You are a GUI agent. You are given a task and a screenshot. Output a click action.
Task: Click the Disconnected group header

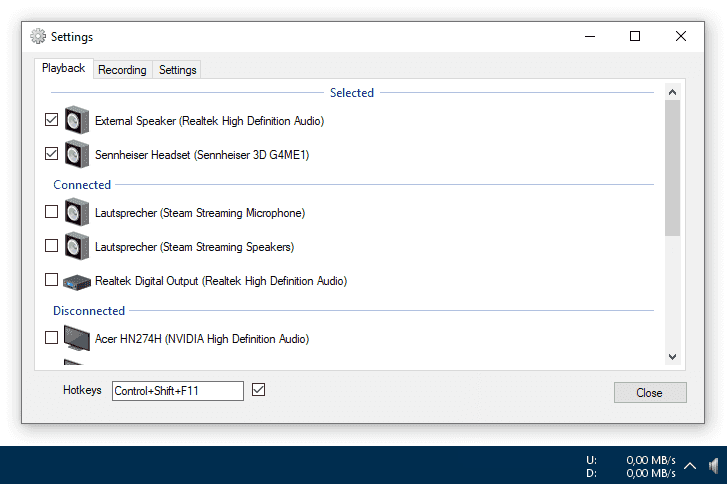click(x=89, y=311)
